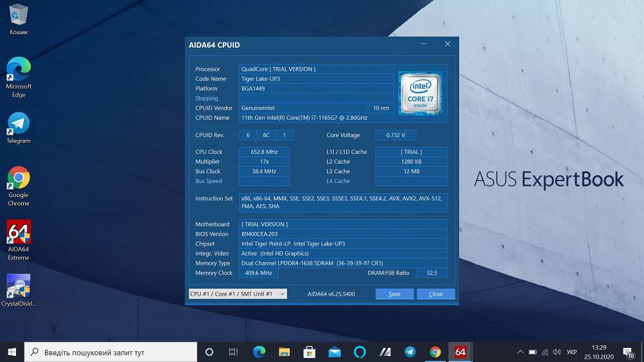Open Task View in the taskbar
This screenshot has height=362, width=644.
(x=233, y=352)
